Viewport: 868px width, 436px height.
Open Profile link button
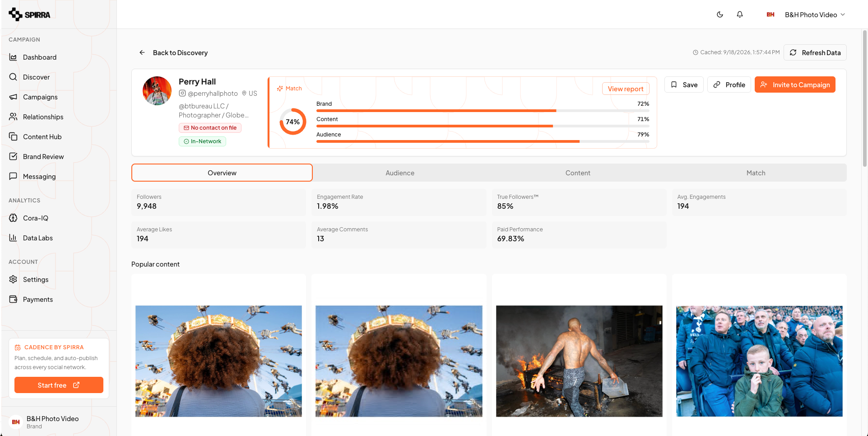coord(729,84)
